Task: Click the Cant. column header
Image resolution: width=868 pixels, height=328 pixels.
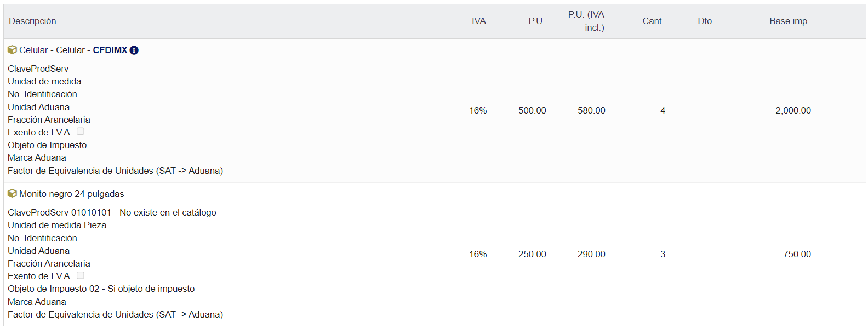Action: click(653, 21)
